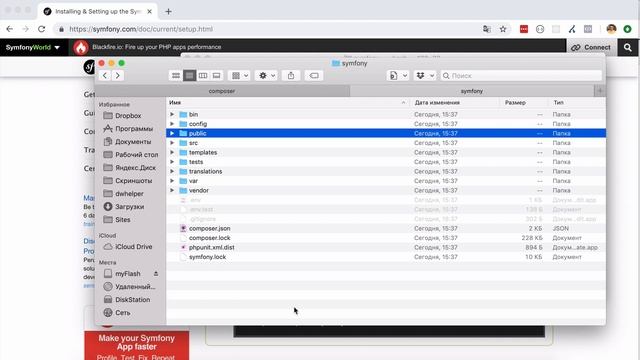Switch Finder to column view

pos(203,76)
